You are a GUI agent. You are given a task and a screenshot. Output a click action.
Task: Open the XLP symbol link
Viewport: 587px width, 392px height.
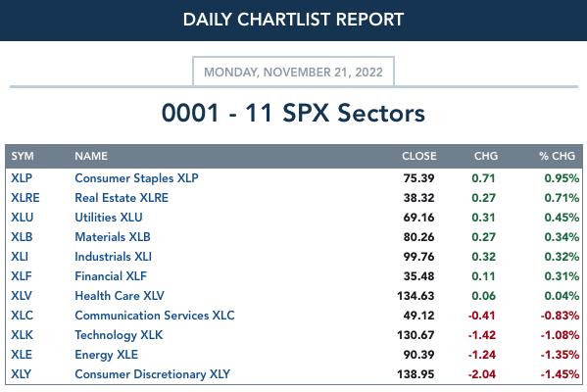point(22,178)
